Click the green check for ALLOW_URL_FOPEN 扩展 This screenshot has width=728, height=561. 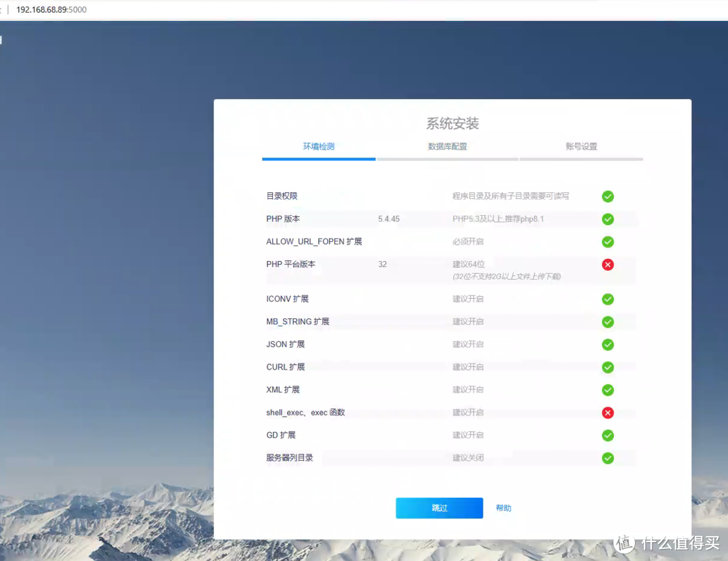coord(607,241)
